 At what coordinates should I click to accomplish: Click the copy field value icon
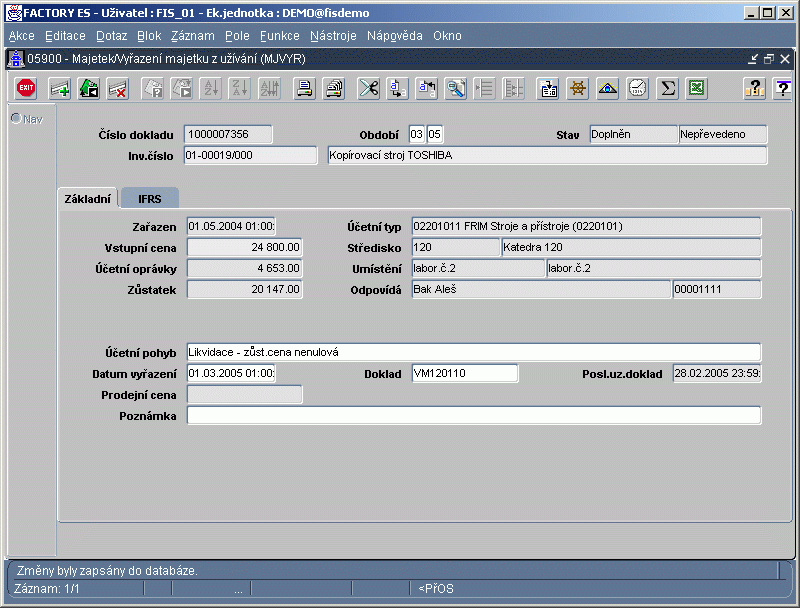397,88
